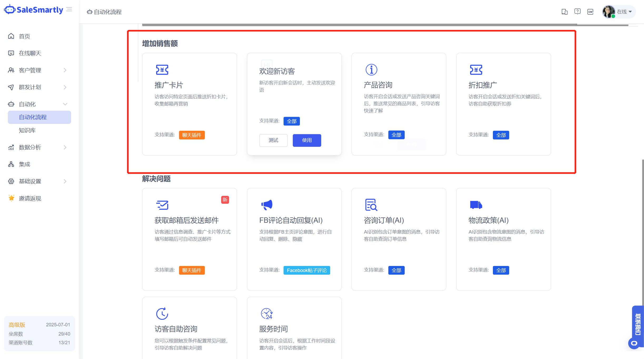
Task: Open the device switch icon in header
Action: tap(564, 12)
